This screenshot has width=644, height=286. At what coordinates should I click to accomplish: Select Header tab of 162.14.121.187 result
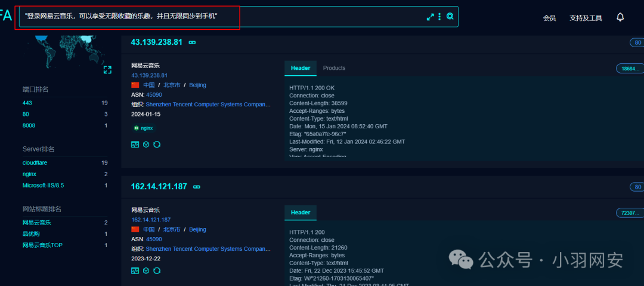(301, 213)
